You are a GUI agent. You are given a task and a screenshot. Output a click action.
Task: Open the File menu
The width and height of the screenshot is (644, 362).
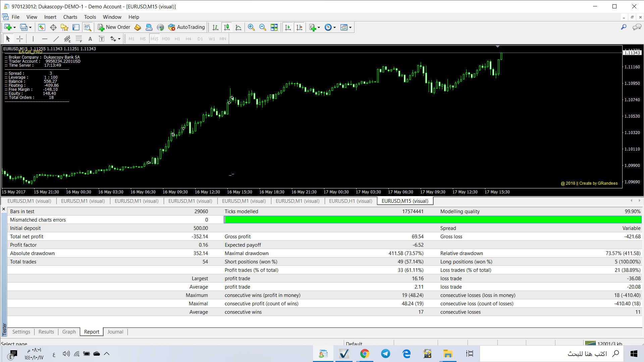click(x=15, y=17)
